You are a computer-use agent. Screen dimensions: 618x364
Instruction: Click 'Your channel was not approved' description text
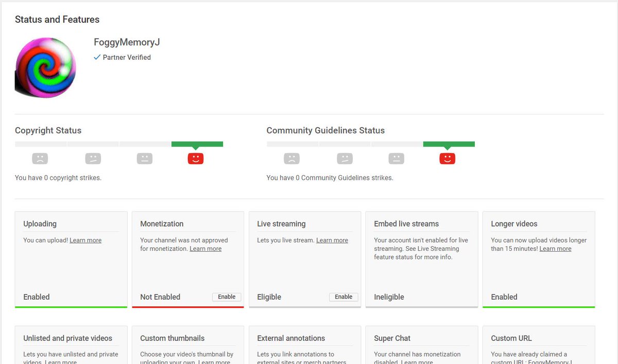(184, 245)
